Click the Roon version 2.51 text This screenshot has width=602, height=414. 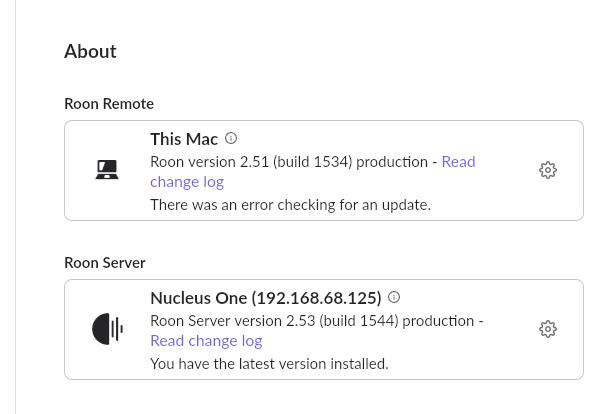pos(210,162)
